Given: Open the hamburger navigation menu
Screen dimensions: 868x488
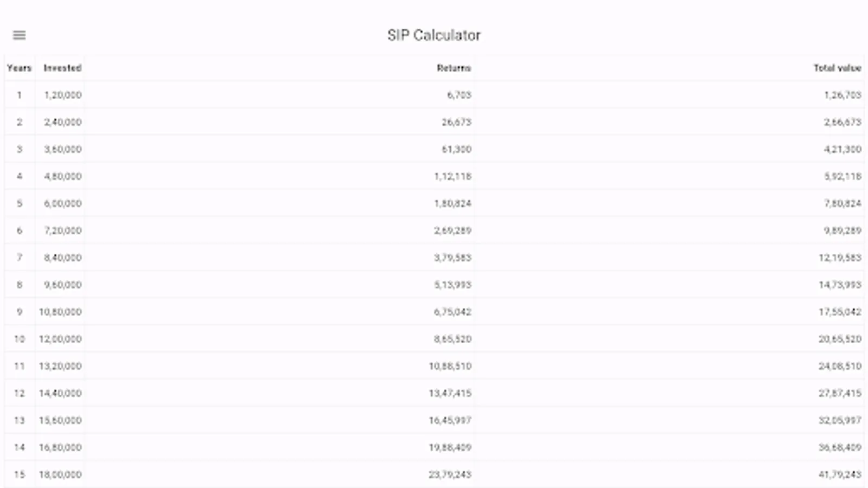Looking at the screenshot, I should coord(19,35).
